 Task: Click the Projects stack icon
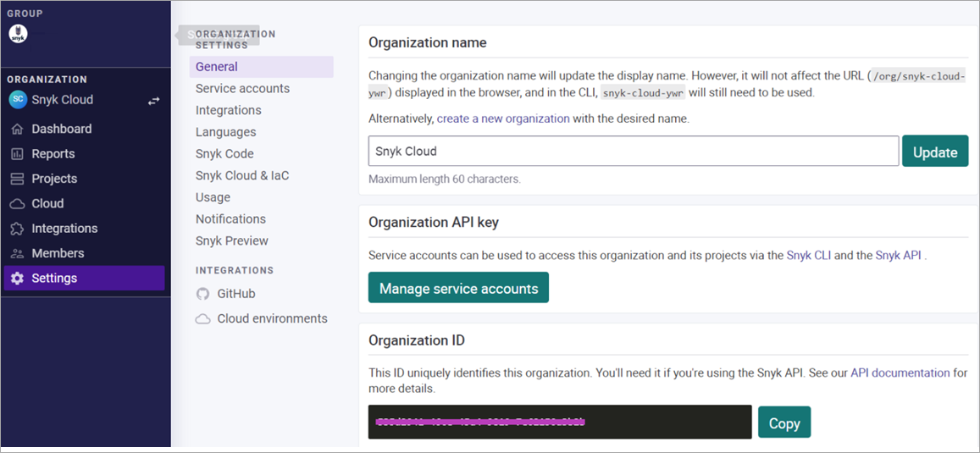(x=17, y=179)
